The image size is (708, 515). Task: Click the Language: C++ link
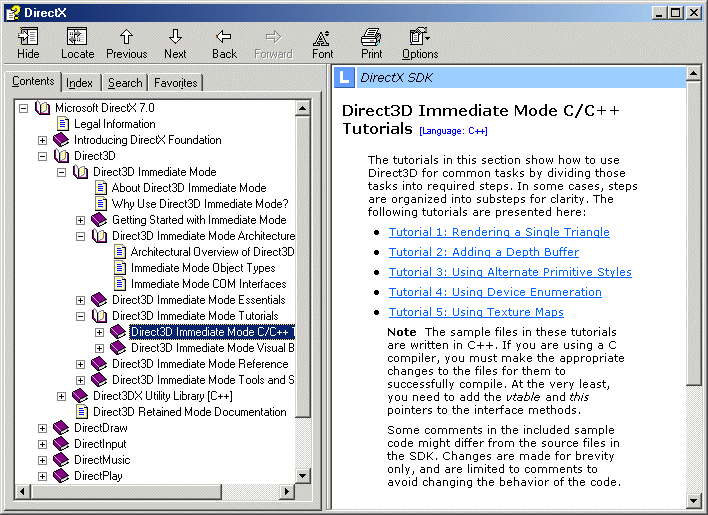(x=454, y=131)
